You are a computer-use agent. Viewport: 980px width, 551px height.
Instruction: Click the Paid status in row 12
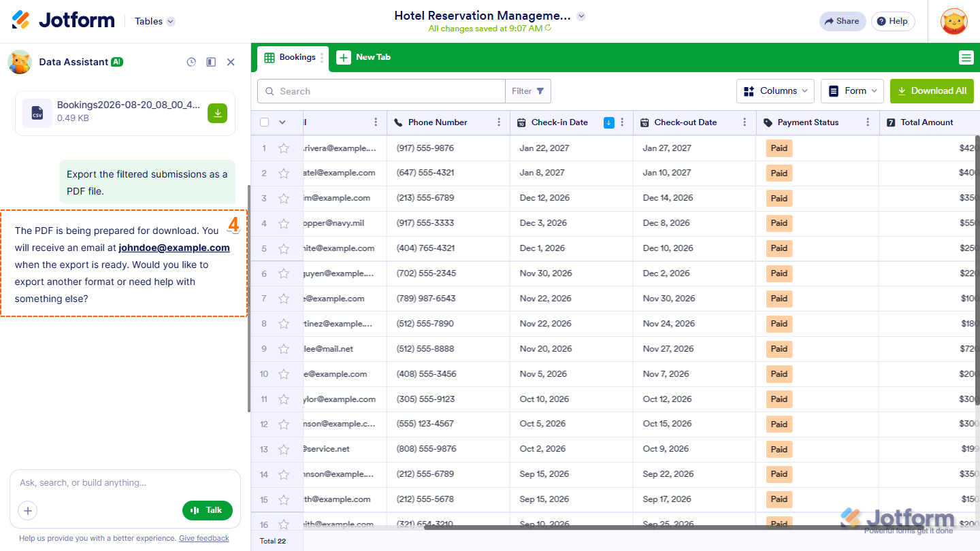pyautogui.click(x=779, y=424)
